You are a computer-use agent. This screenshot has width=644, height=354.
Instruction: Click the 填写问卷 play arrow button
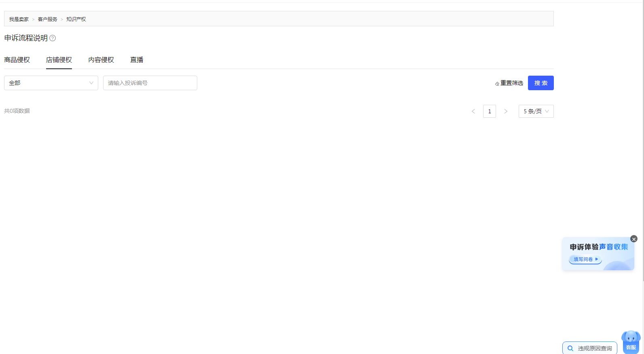585,259
